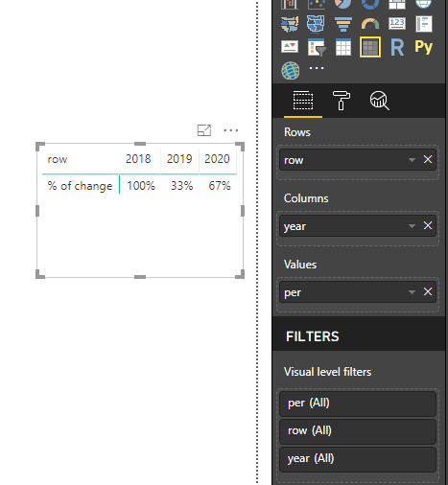Image resolution: width=448 pixels, height=485 pixels.
Task: Expand the per field dropdown arrow
Action: (412, 292)
